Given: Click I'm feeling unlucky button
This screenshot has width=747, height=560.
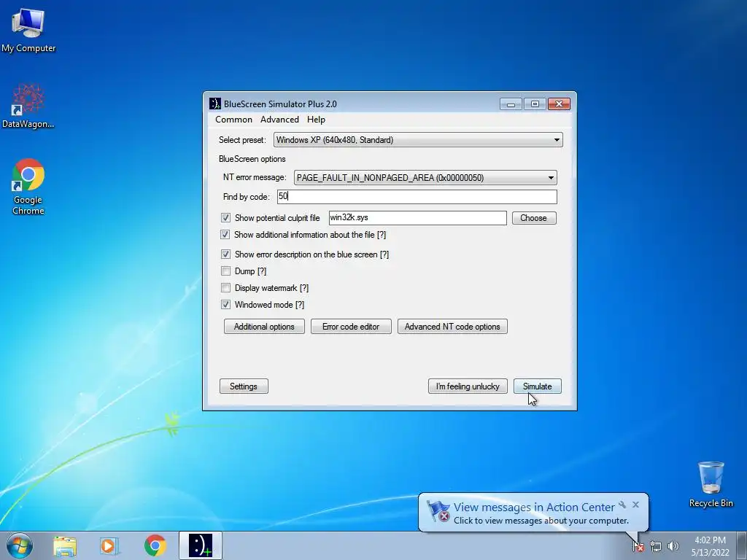Looking at the screenshot, I should 468,386.
